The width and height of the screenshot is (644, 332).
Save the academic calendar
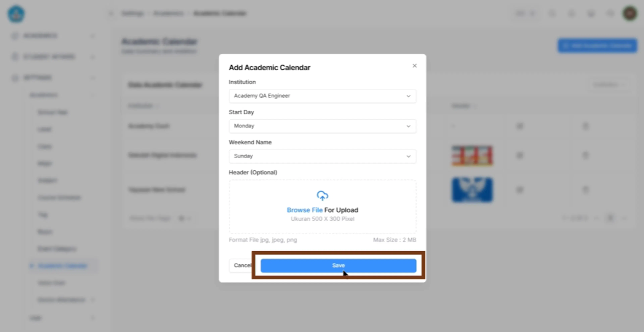338,265
